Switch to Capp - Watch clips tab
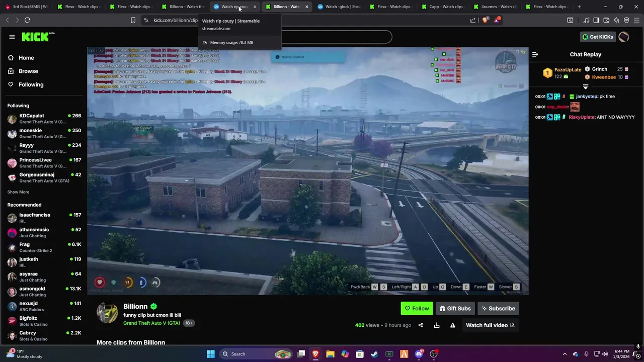Screen dimensions: 644x362 442,7
